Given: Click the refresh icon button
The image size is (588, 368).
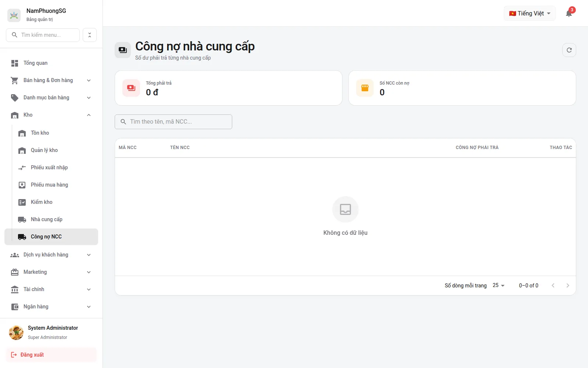Looking at the screenshot, I should pyautogui.click(x=569, y=50).
